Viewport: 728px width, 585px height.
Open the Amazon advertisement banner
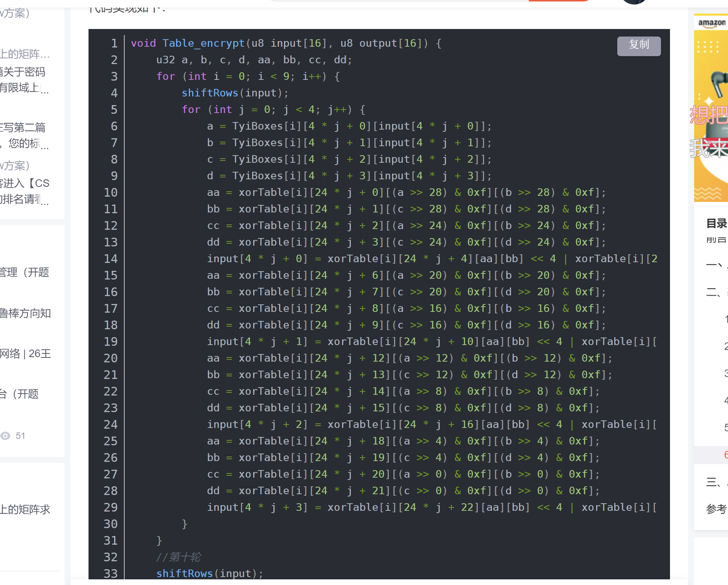pyautogui.click(x=711, y=108)
